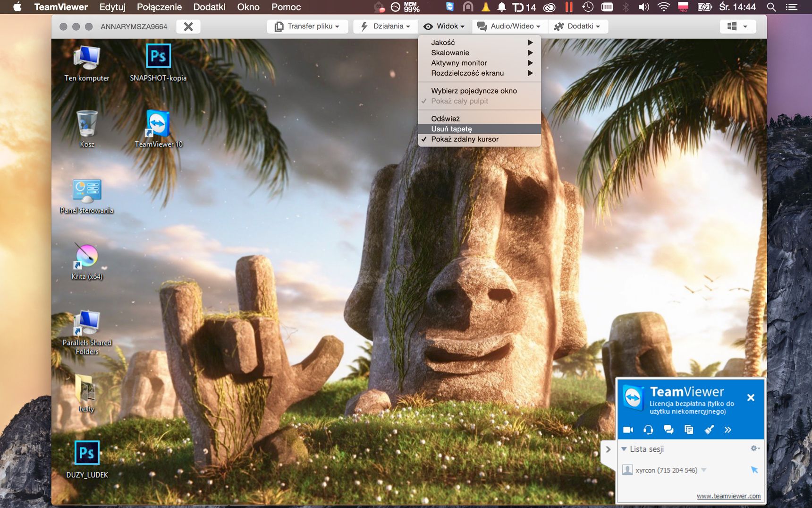Viewport: 812px width, 508px height.
Task: Click the whiteboard brush icon in TeamViewer panel
Action: pyautogui.click(x=709, y=430)
